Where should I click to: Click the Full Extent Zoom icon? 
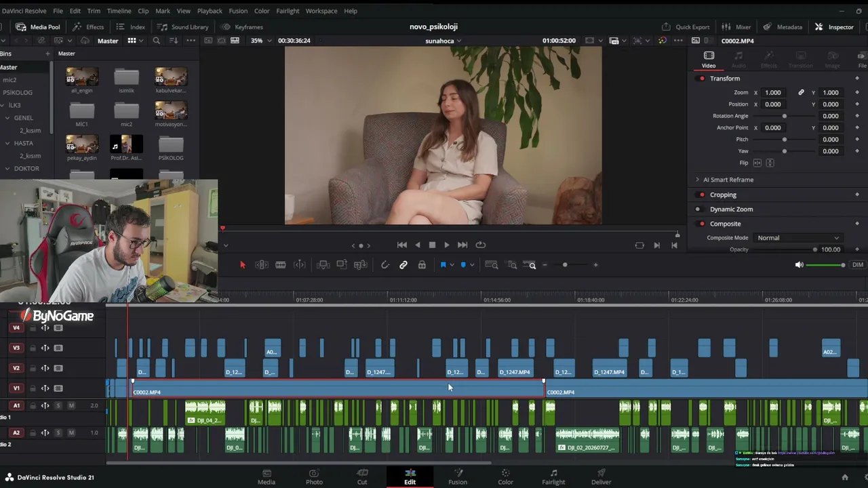(x=492, y=265)
